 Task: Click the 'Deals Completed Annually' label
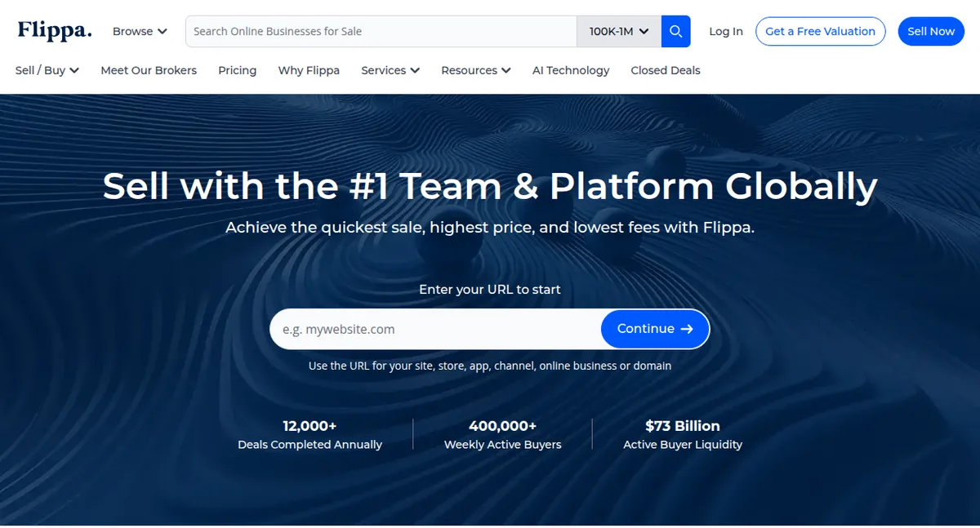click(310, 445)
